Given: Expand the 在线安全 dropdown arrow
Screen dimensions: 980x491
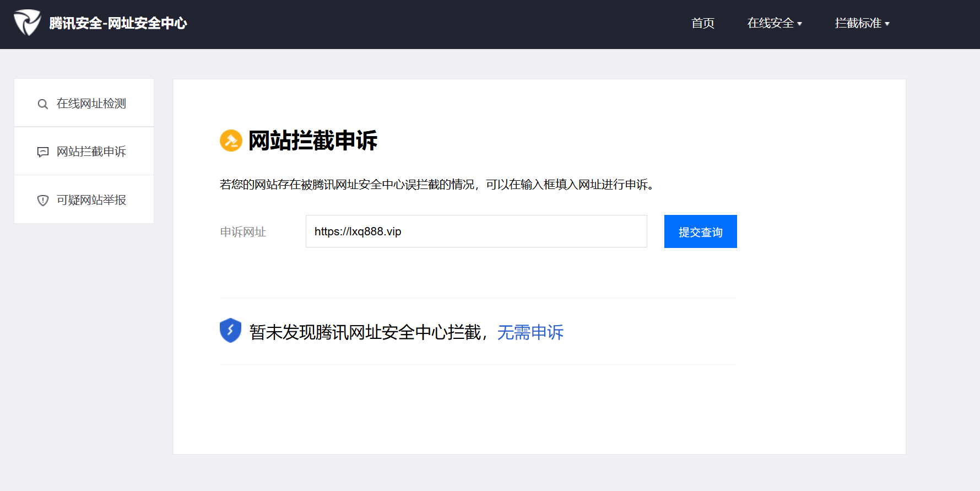Looking at the screenshot, I should 800,24.
